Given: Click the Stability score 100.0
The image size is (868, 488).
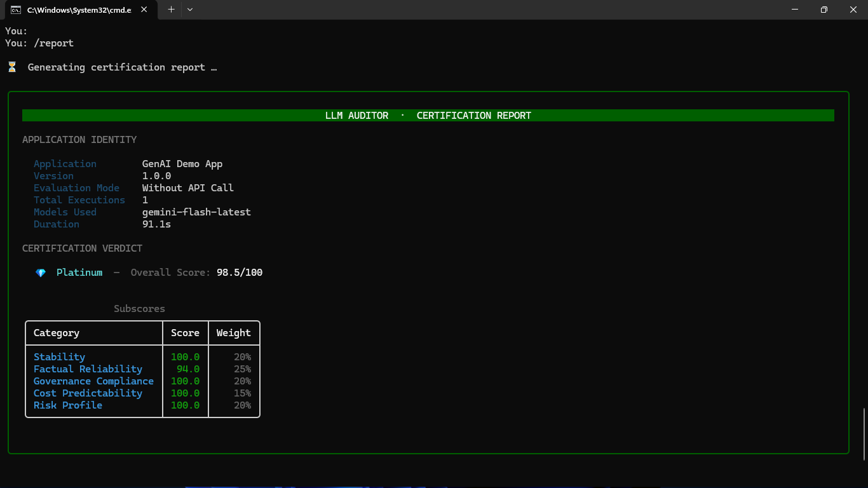Looking at the screenshot, I should coord(185,357).
